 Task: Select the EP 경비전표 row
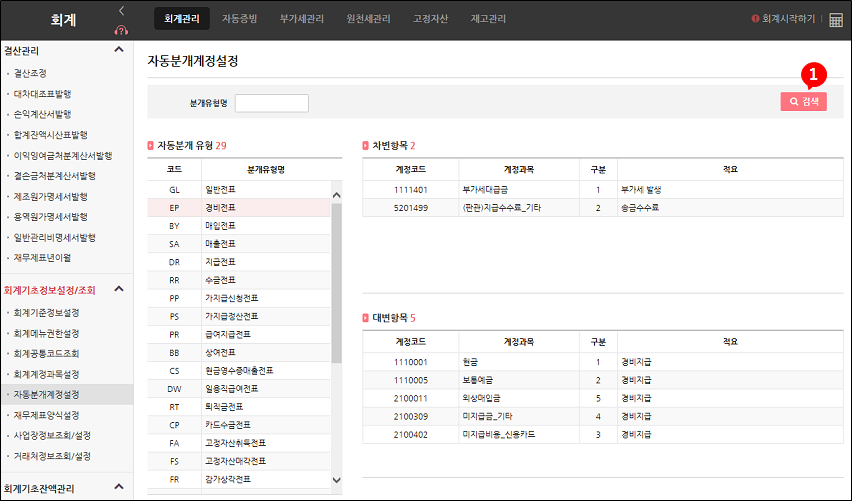pos(239,208)
